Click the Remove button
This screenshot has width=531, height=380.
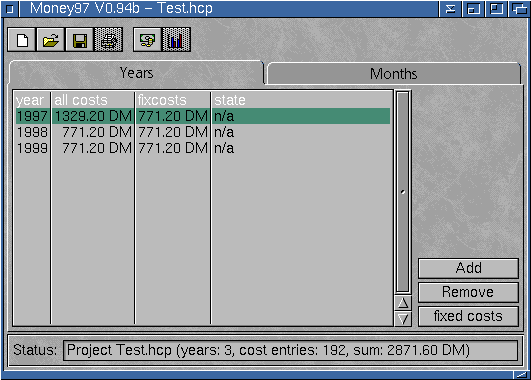point(468,292)
